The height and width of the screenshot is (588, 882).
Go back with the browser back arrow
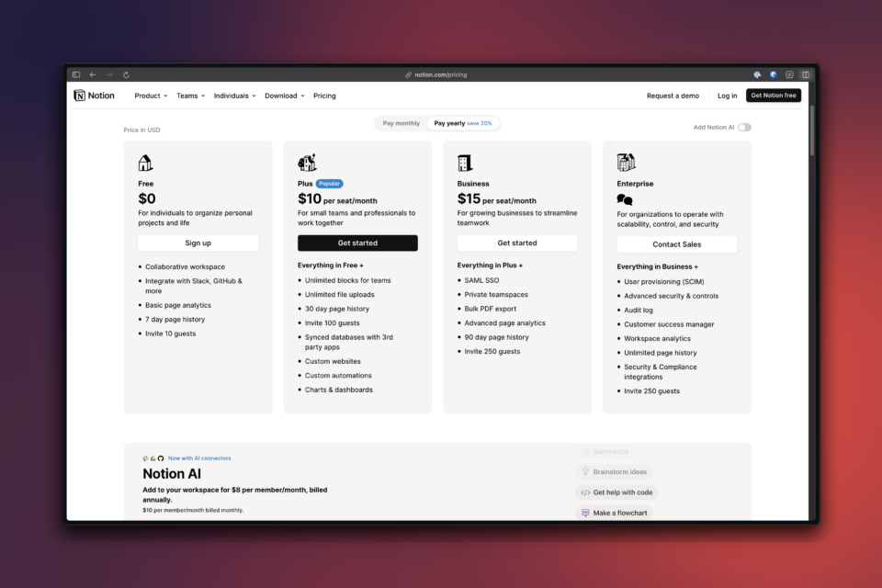(93, 74)
